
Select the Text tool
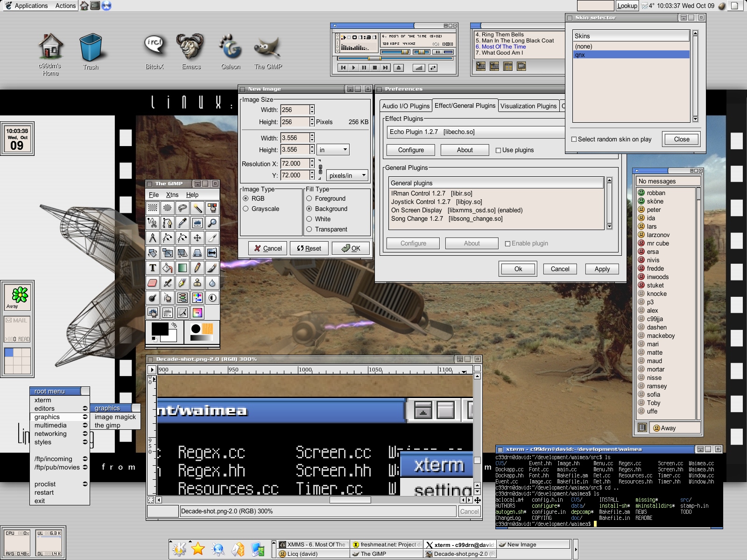[153, 268]
